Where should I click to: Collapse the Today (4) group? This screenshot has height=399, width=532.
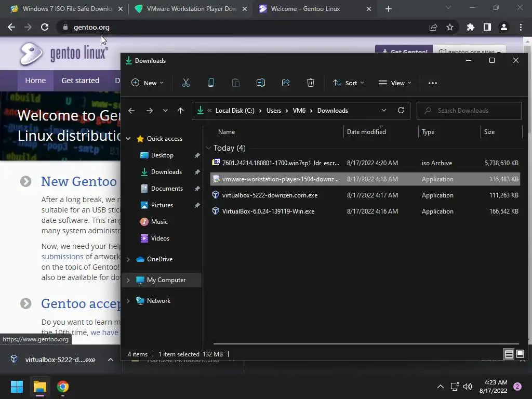[x=209, y=148]
